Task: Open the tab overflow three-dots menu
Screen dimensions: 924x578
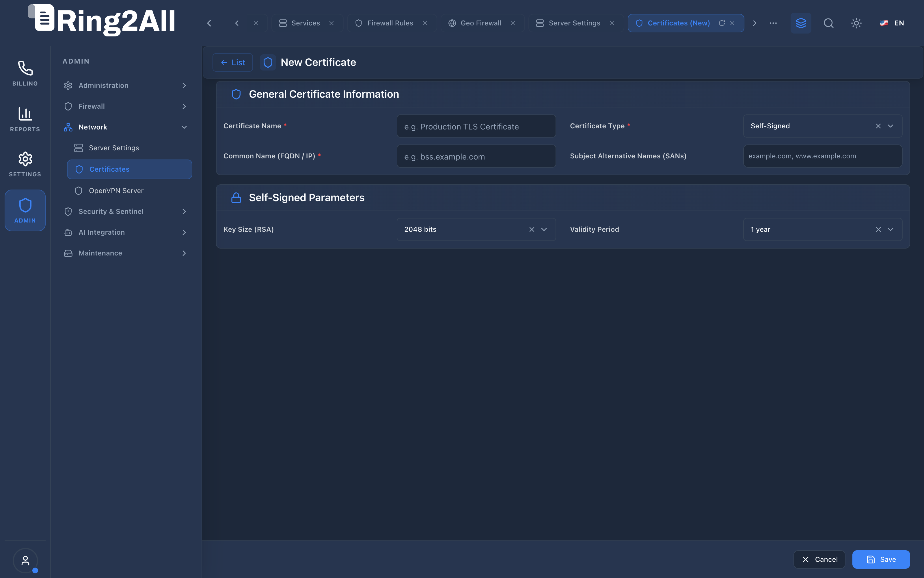Action: [773, 23]
